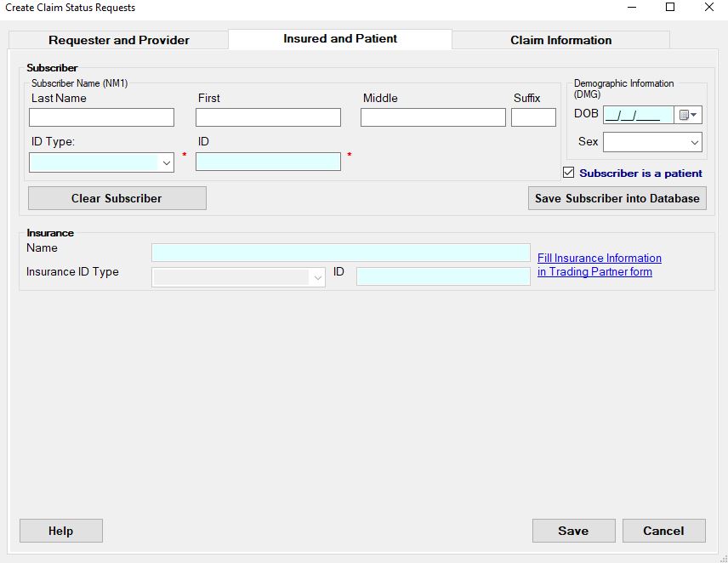Open the DOB calendar picker icon
This screenshot has width=728, height=563.
pos(688,115)
